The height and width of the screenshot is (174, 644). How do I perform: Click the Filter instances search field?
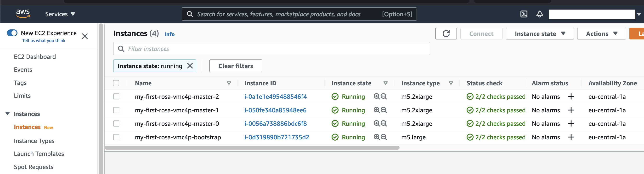pos(271,49)
